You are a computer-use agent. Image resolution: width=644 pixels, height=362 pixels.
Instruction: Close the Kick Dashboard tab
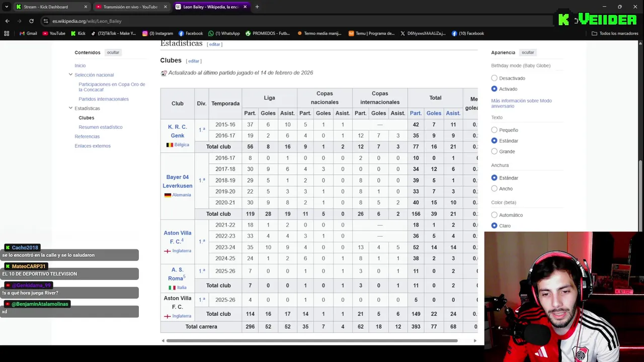[x=86, y=7]
